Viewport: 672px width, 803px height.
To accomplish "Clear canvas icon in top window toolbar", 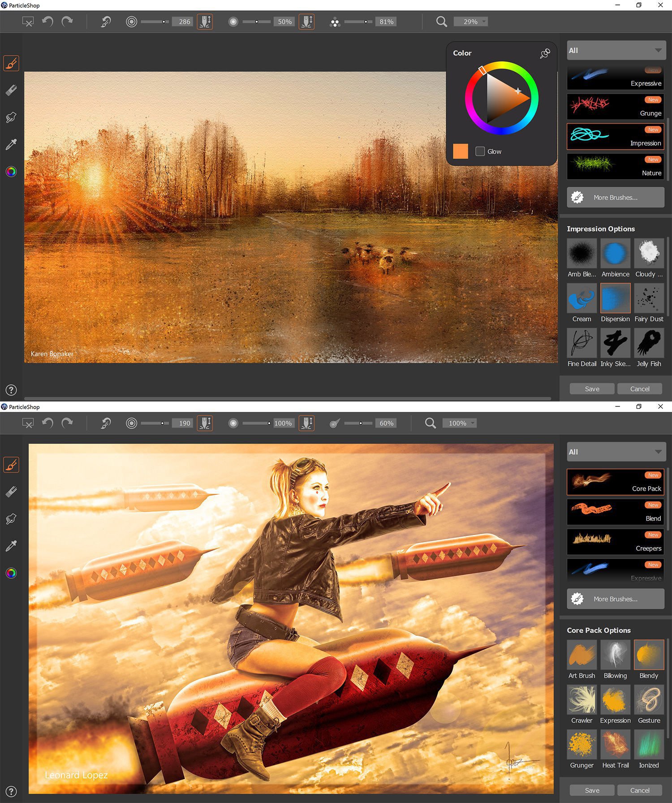I will pyautogui.click(x=28, y=22).
